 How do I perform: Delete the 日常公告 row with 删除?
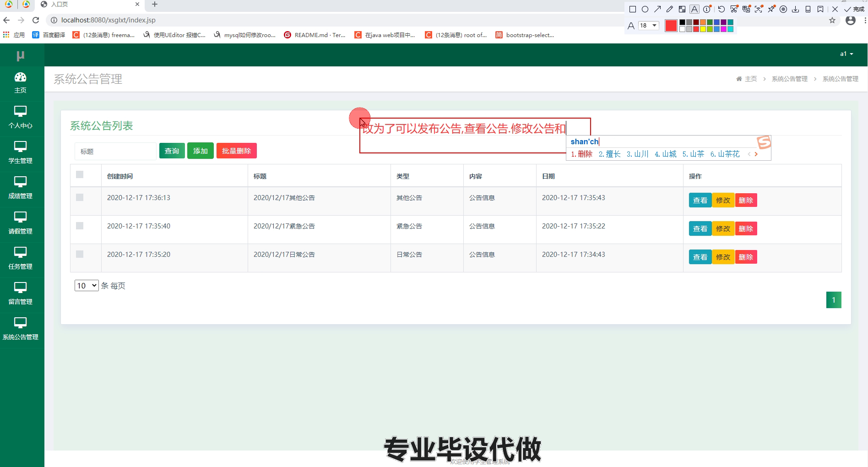click(x=746, y=257)
